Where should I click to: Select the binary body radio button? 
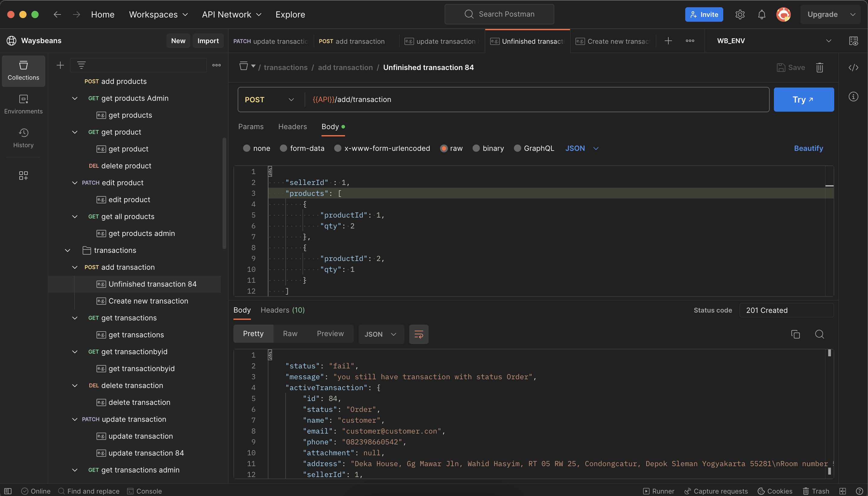click(x=476, y=148)
